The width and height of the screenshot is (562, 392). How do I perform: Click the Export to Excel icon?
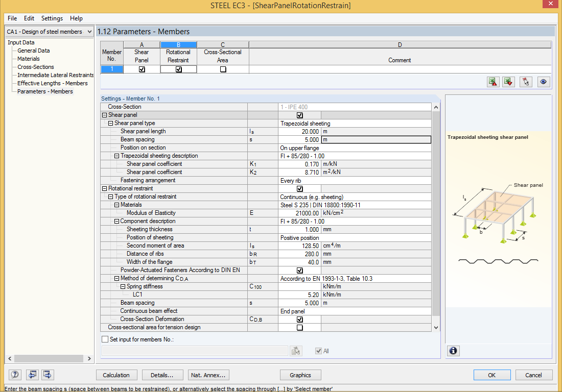click(x=493, y=82)
